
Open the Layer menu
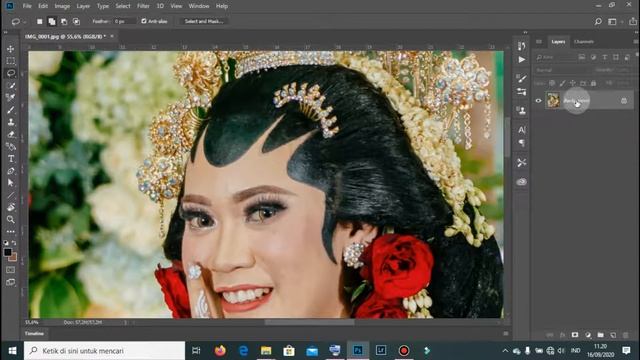83,6
